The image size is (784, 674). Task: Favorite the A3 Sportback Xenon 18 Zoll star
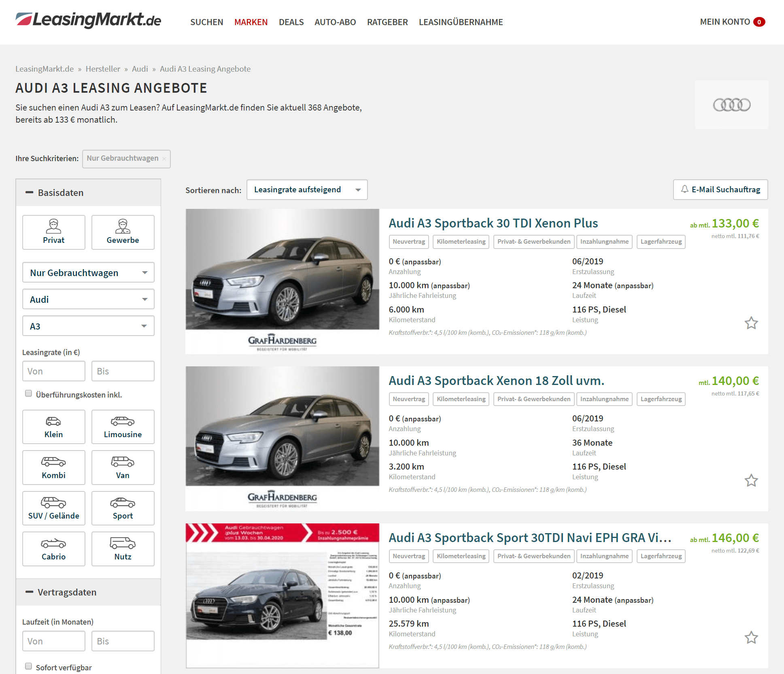pyautogui.click(x=751, y=480)
